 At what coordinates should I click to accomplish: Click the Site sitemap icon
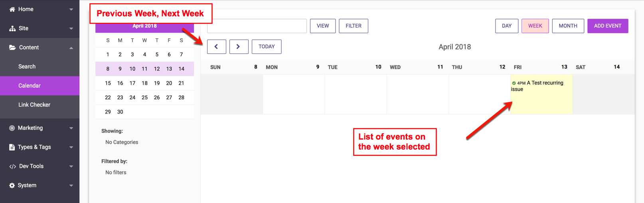coord(12,28)
